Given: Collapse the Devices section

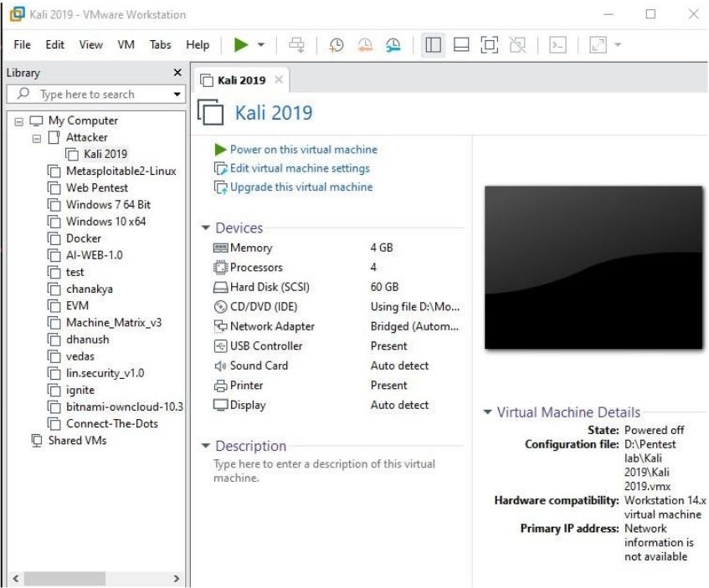Looking at the screenshot, I should (x=206, y=228).
